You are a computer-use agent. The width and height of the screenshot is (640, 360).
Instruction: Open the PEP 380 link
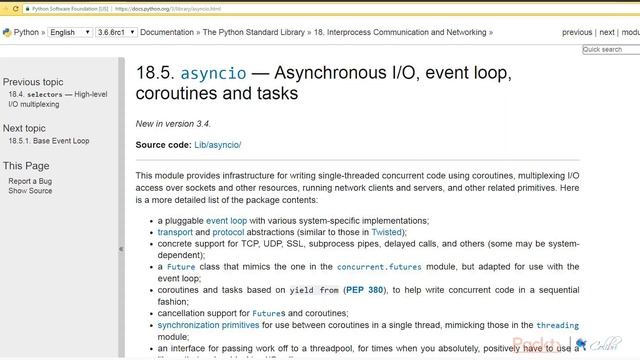pos(364,290)
